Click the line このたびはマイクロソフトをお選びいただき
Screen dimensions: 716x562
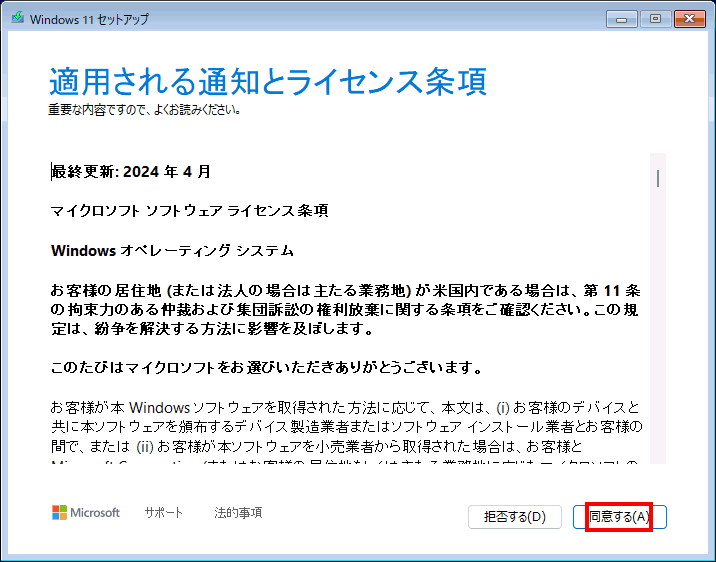pyautogui.click(x=267, y=368)
